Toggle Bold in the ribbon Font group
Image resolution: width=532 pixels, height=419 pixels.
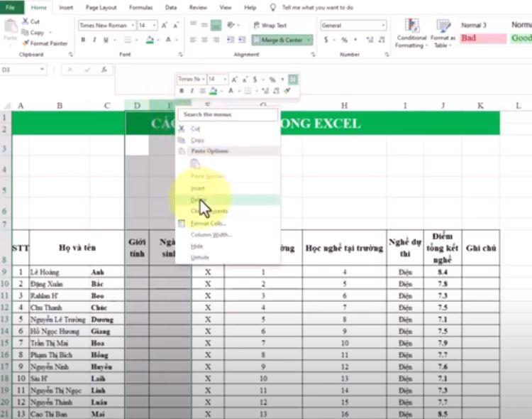click(x=83, y=40)
